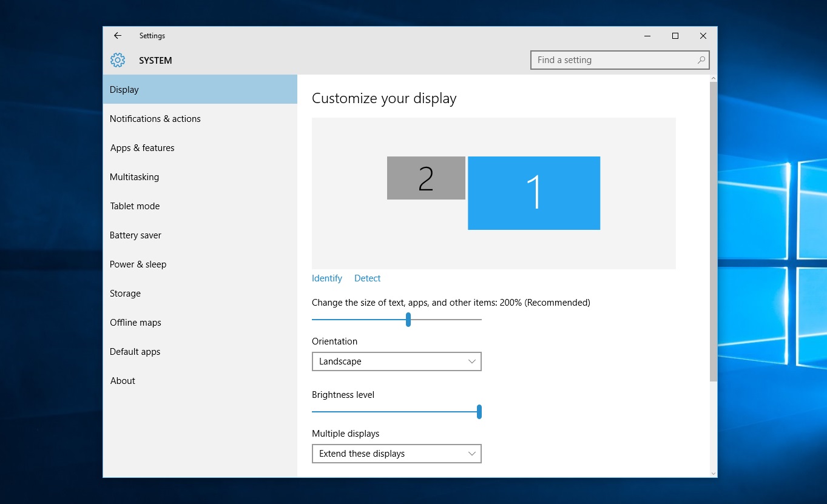Click the Detect link

[367, 278]
